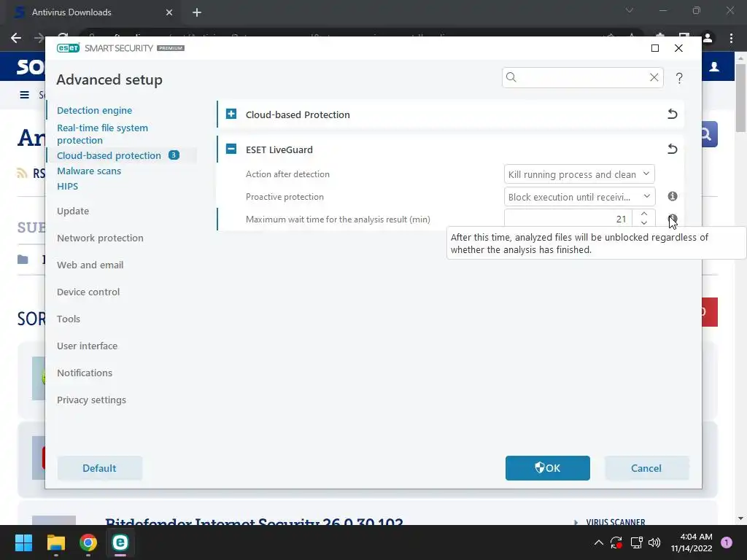Open the Update settings category
Screen dimensions: 747x560
tap(73, 211)
